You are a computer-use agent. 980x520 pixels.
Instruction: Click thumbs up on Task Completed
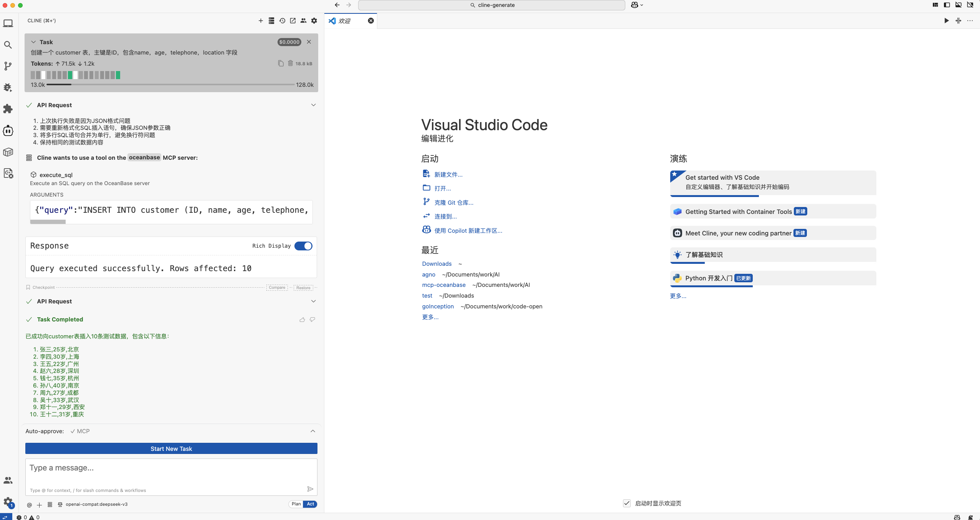(302, 320)
